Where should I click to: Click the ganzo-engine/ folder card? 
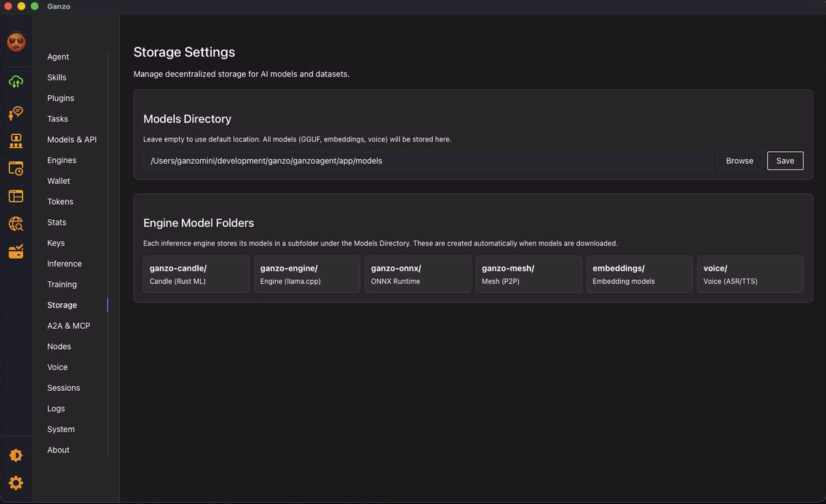[307, 274]
